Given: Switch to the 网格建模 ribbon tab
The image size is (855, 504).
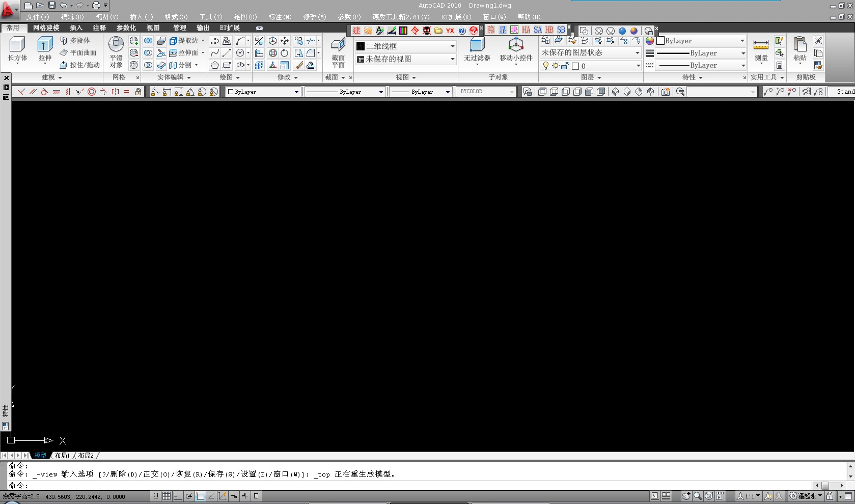Looking at the screenshot, I should 46,28.
